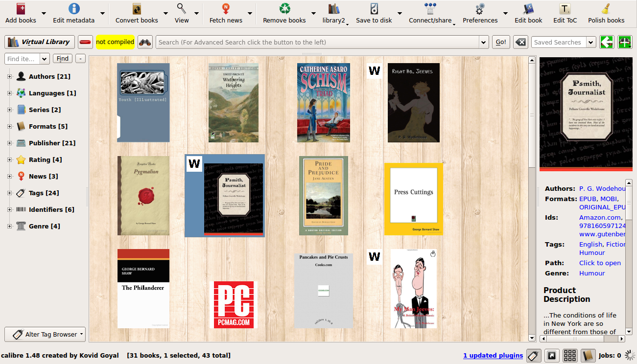The width and height of the screenshot is (637, 364).
Task: Focus the main search input field
Action: (317, 42)
